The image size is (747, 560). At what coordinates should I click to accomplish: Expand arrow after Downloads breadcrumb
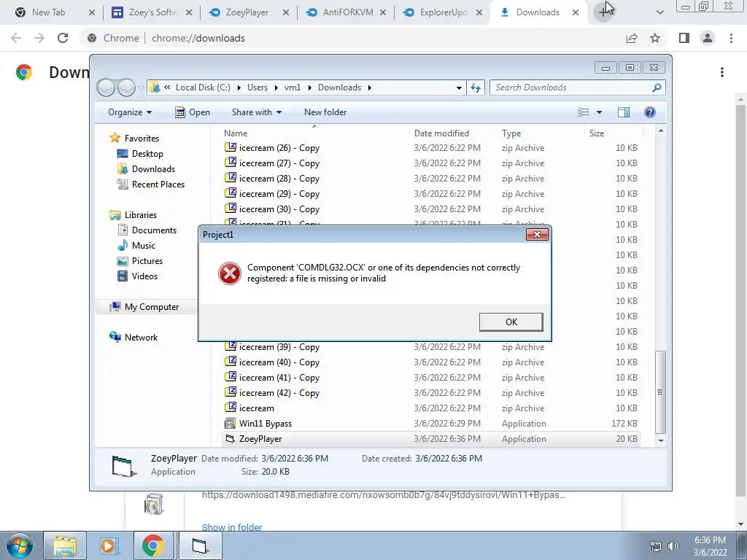coord(369,87)
